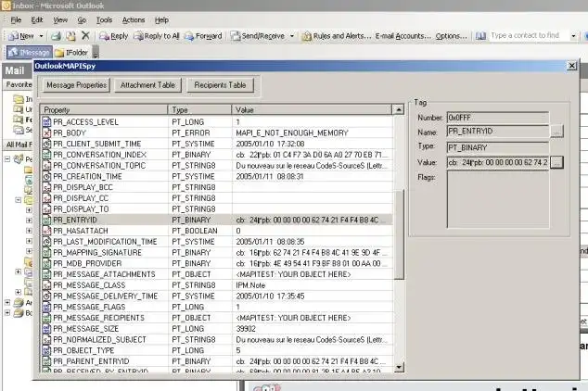
Task: Click the browse button beside Value field
Action: [x=556, y=162]
